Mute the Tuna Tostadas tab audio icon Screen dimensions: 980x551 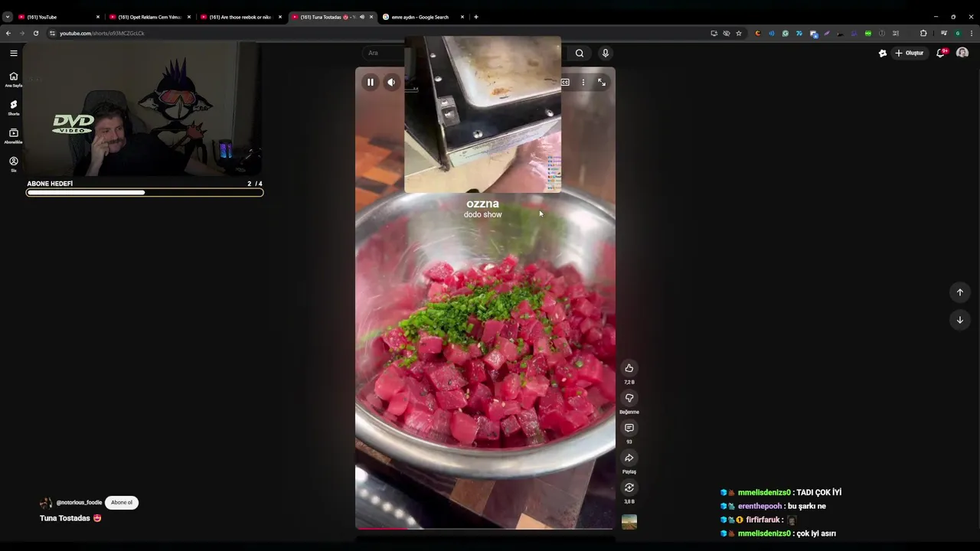click(362, 17)
